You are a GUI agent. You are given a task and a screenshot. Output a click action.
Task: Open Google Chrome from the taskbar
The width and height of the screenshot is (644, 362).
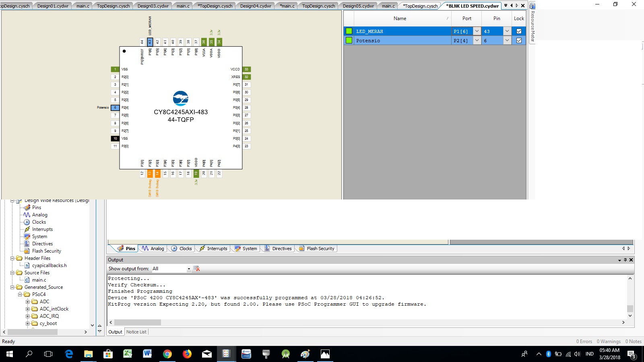pyautogui.click(x=167, y=354)
